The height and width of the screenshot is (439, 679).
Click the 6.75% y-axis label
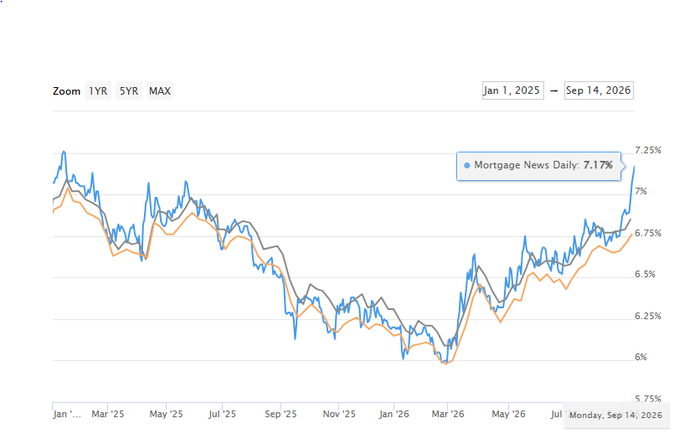(648, 233)
